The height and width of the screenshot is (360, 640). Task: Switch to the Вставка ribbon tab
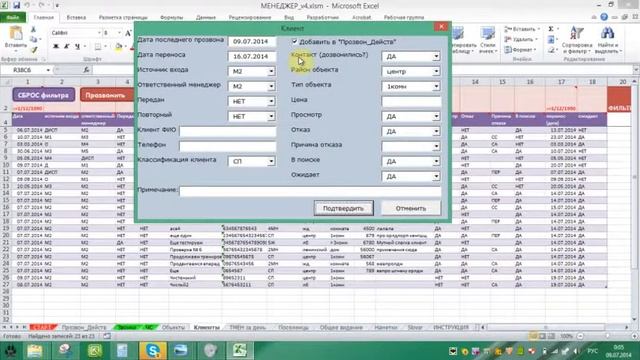tap(76, 18)
